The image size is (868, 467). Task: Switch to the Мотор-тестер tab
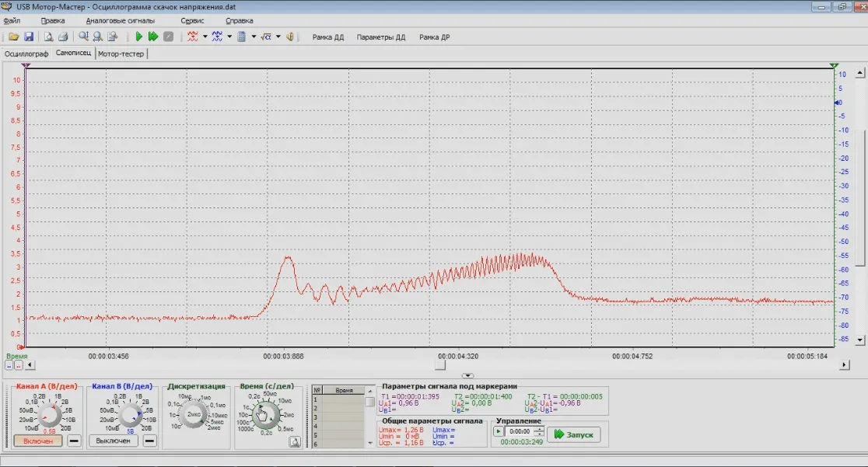point(121,54)
